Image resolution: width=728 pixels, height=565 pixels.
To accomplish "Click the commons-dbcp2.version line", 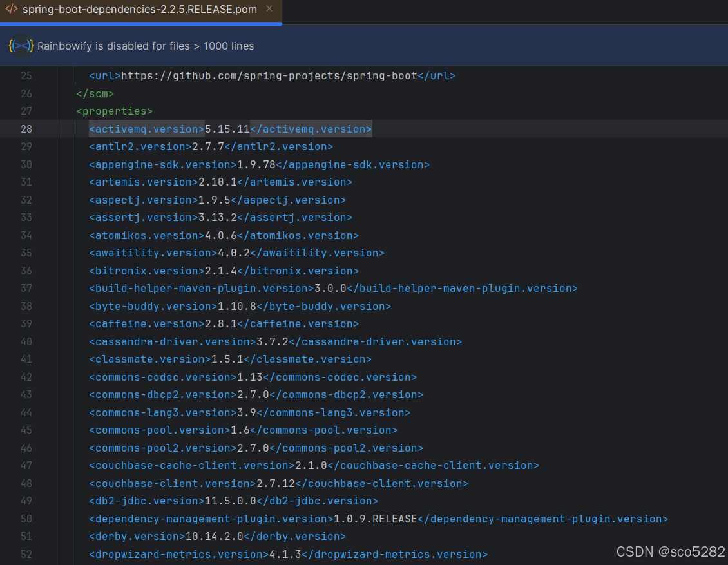I will [x=256, y=395].
